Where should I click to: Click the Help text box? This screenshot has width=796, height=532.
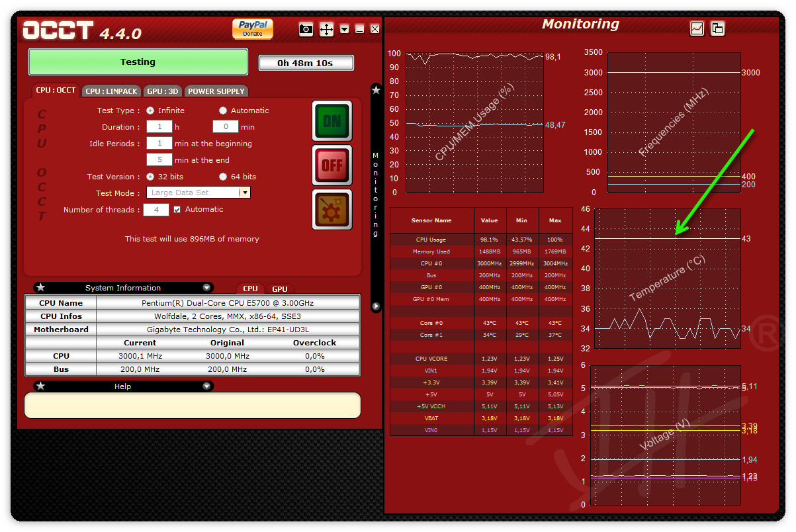pyautogui.click(x=193, y=406)
